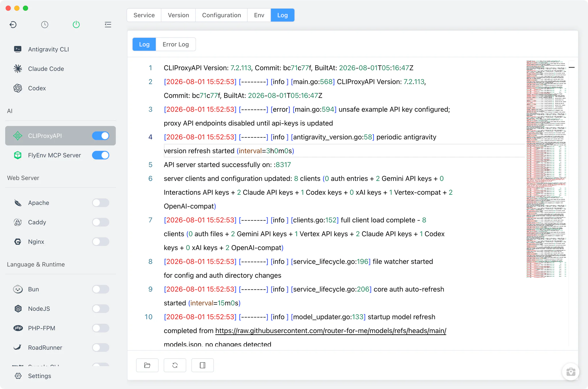This screenshot has width=588, height=389.
Task: Go to the Configuration tab
Action: (x=221, y=15)
